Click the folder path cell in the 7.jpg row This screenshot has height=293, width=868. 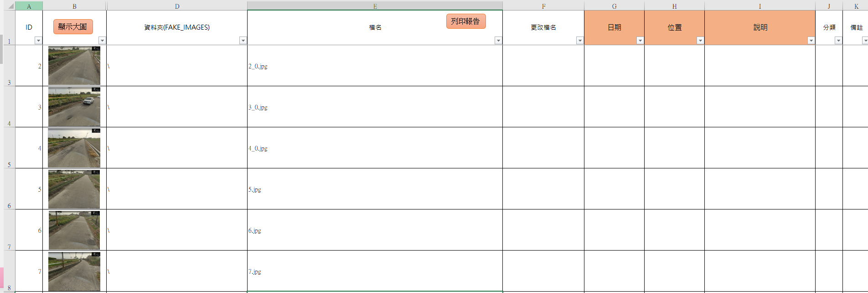(x=177, y=271)
